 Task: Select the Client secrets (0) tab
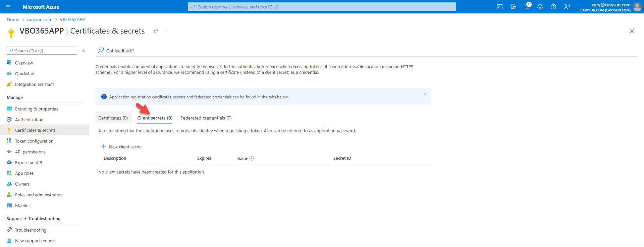pos(155,118)
